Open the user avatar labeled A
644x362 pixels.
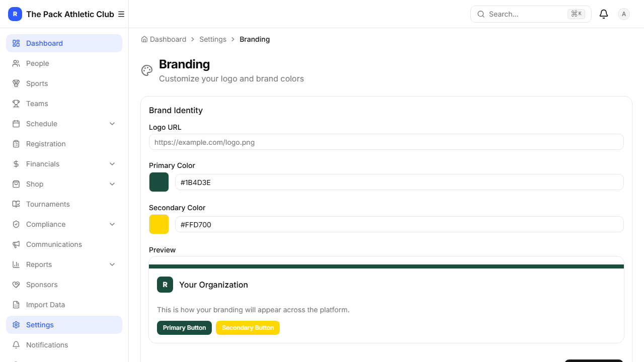tap(624, 14)
